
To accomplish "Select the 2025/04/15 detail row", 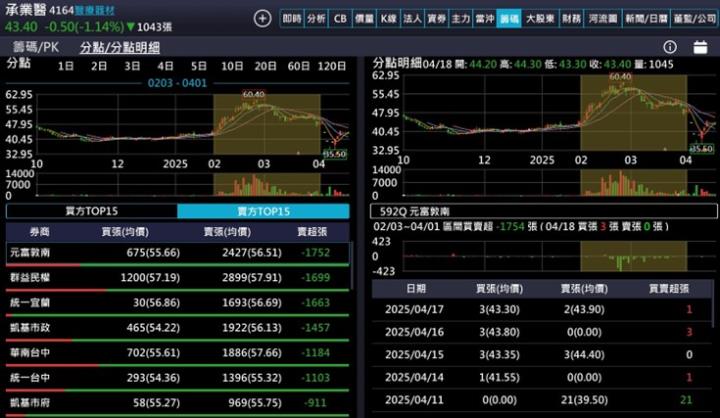I will [x=543, y=355].
